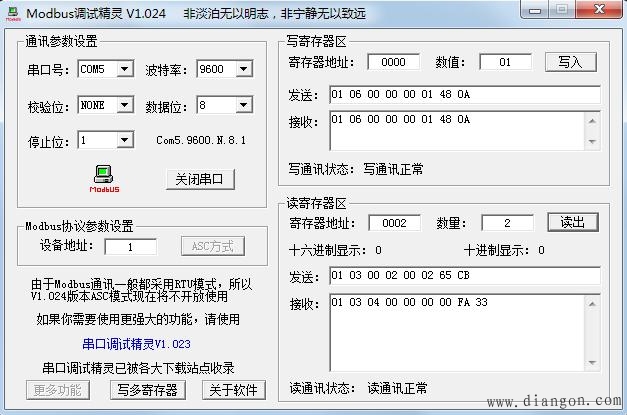The height and width of the screenshot is (415, 627).
Task: Click the write area 发送 field
Action: click(x=465, y=94)
